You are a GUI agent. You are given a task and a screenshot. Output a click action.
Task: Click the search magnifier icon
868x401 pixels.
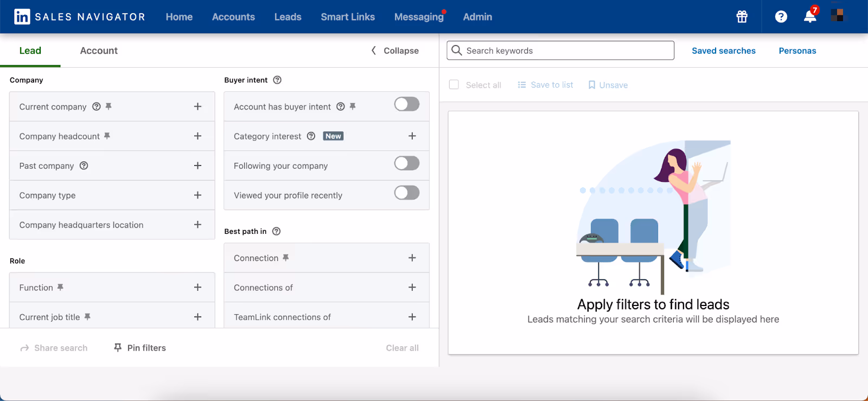457,50
